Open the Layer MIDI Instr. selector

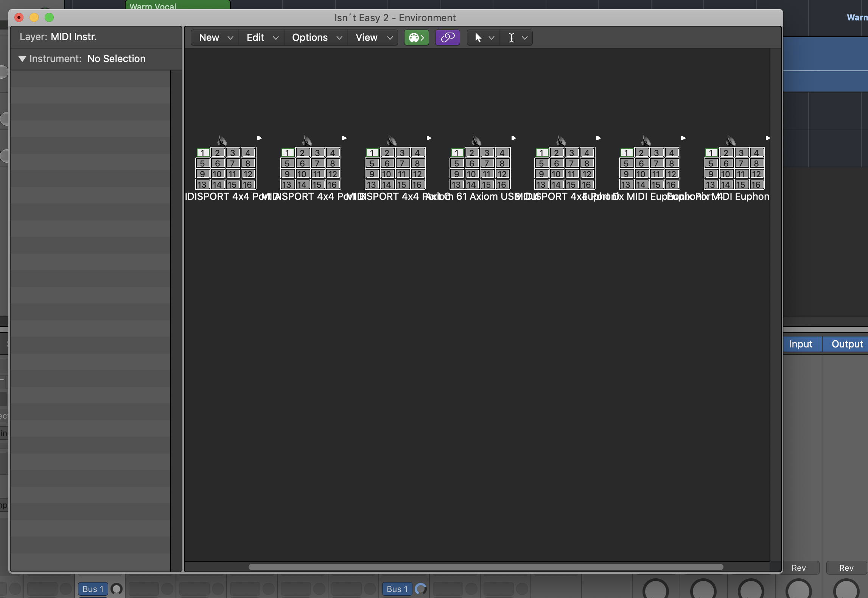[73, 37]
